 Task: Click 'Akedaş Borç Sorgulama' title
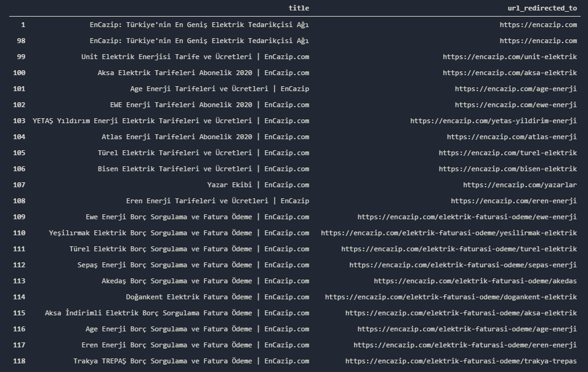coord(205,281)
